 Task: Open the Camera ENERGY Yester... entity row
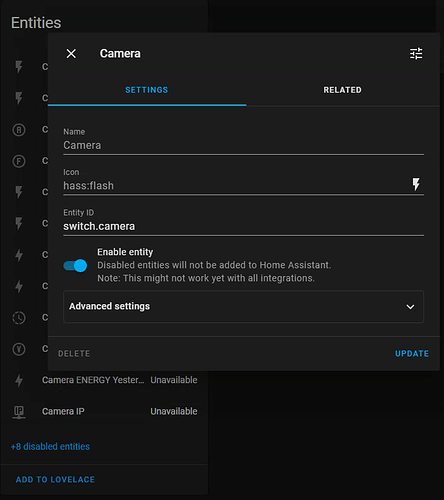(x=104, y=380)
